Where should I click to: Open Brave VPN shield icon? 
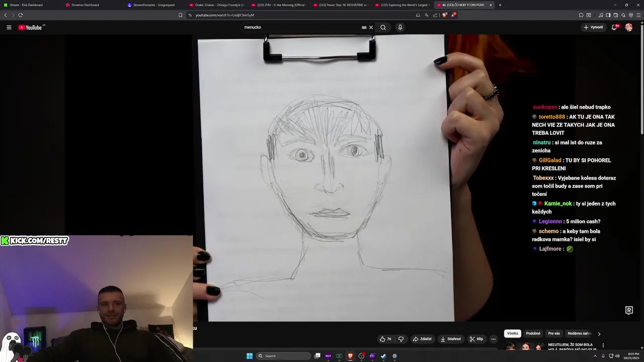630,15
